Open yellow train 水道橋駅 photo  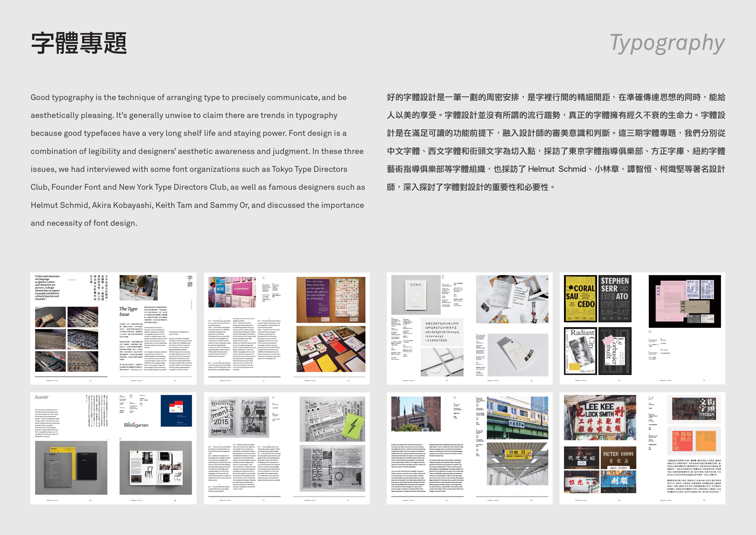[518, 418]
